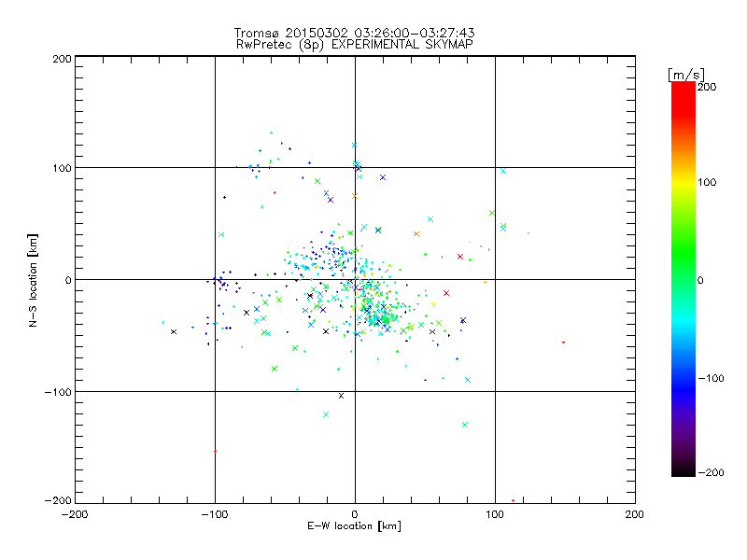
Task: Click the red dot at -100 km west, -153 km south
Action: pyautogui.click(x=216, y=451)
